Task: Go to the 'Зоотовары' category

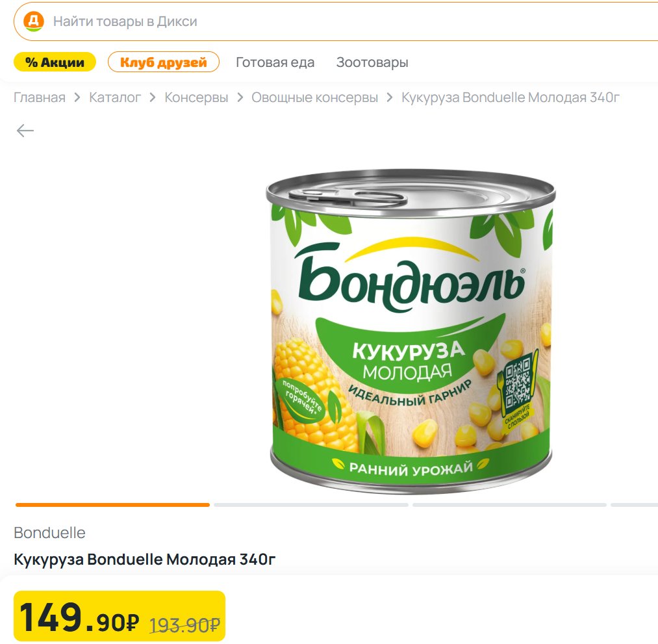Action: (372, 62)
